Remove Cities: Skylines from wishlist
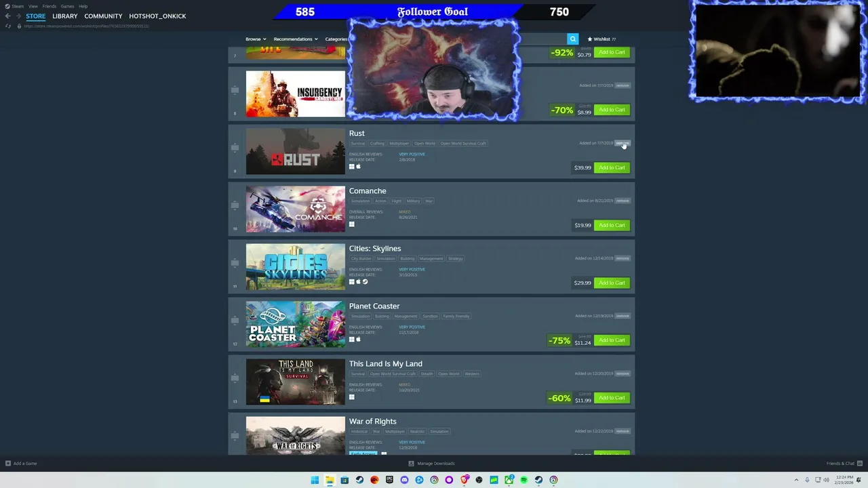868x488 pixels. pos(623,258)
